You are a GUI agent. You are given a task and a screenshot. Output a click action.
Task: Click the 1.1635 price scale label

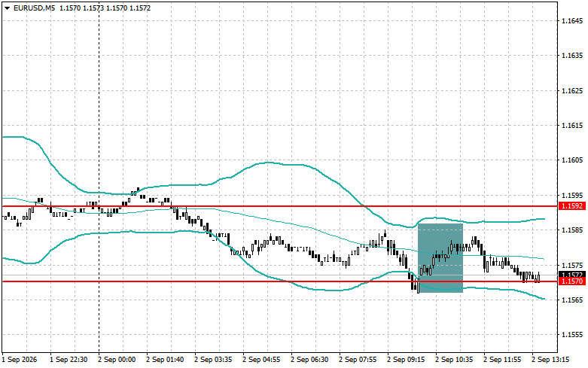[572, 56]
